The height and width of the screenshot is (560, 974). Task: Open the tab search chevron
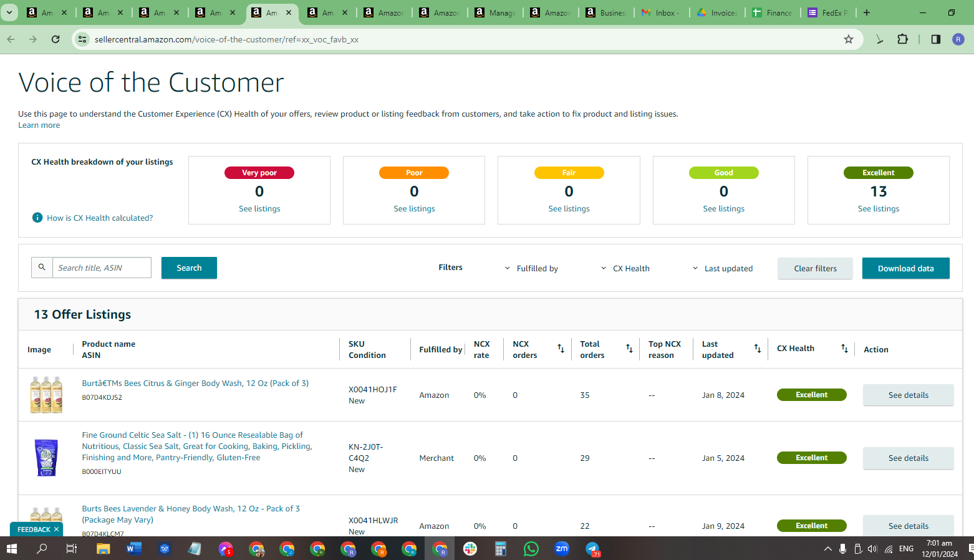pos(9,12)
